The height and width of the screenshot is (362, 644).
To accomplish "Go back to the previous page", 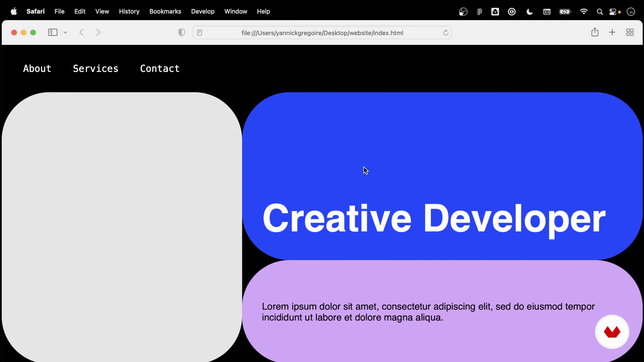I will (x=82, y=33).
